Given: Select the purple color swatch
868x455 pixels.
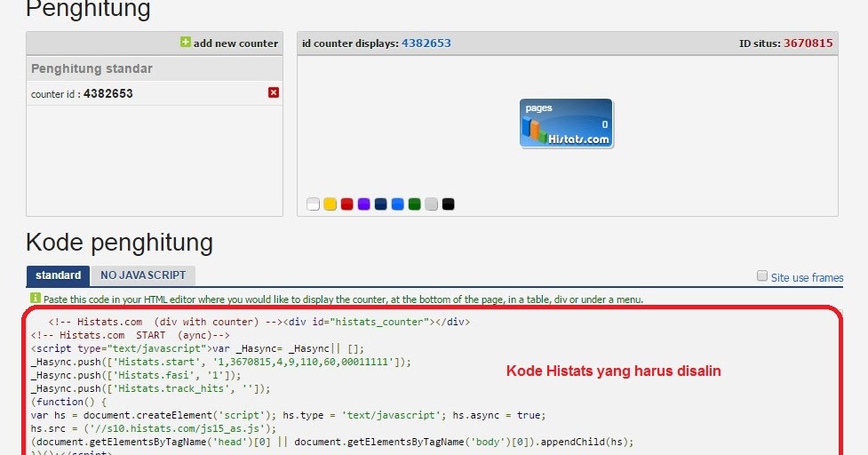Looking at the screenshot, I should [x=363, y=204].
